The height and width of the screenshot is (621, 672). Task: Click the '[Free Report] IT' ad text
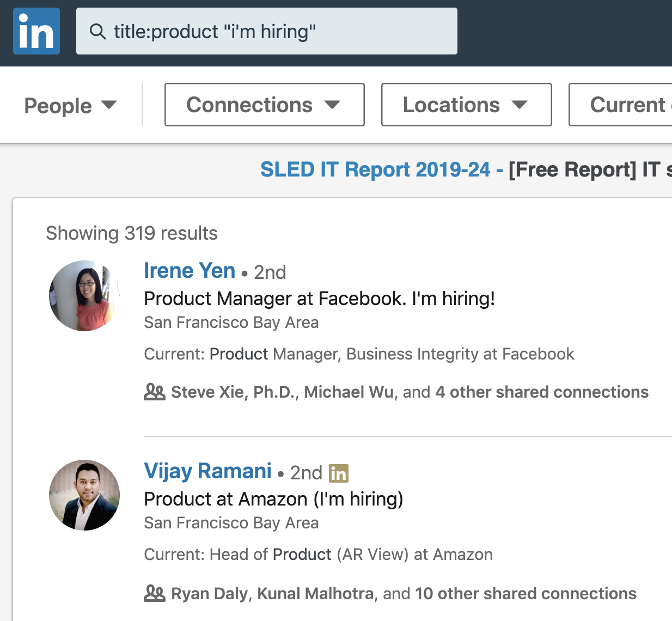point(584,169)
